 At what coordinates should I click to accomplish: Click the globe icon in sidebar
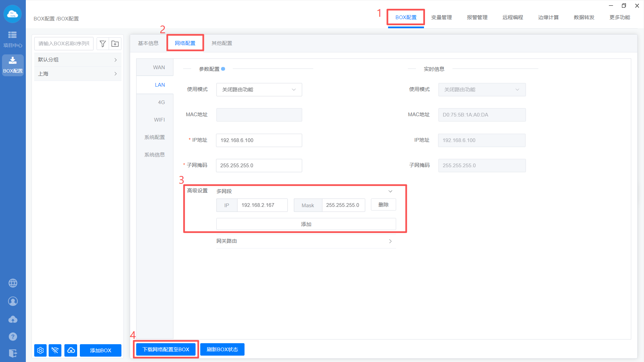pyautogui.click(x=13, y=283)
